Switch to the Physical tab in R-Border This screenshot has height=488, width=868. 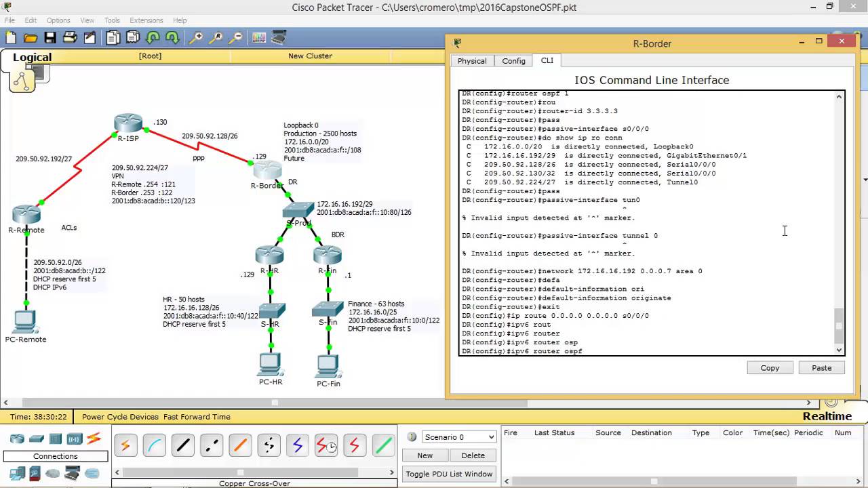click(x=472, y=61)
